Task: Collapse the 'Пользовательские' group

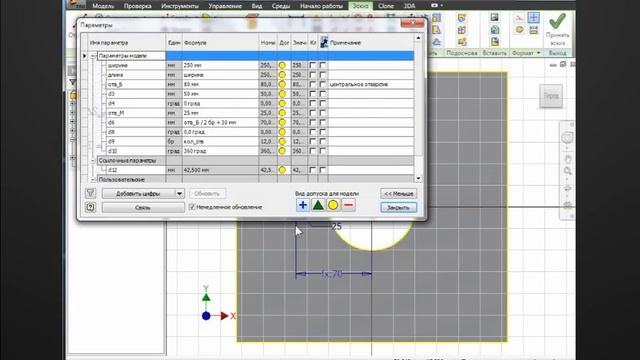Action: 93,179
